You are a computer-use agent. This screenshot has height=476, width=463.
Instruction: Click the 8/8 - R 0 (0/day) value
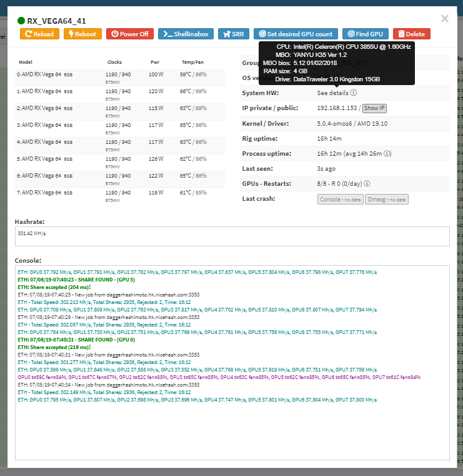(x=339, y=184)
